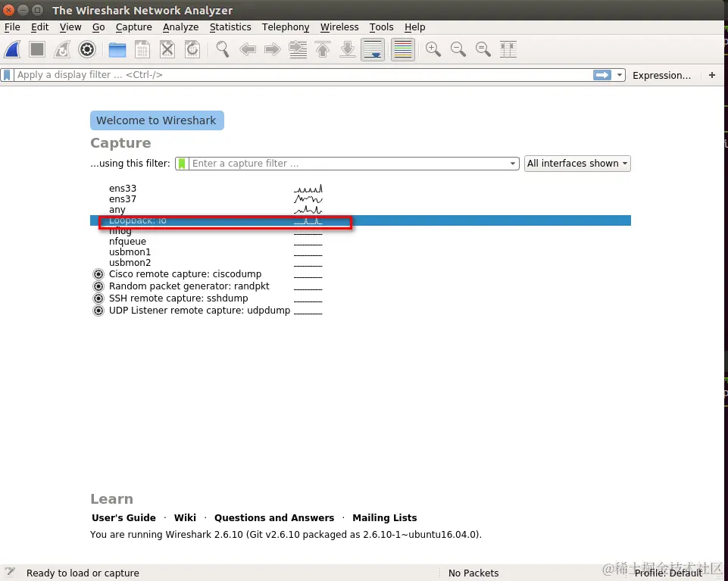This screenshot has width=728, height=581.
Task: Toggle auto-scroll during live capture
Action: [373, 49]
